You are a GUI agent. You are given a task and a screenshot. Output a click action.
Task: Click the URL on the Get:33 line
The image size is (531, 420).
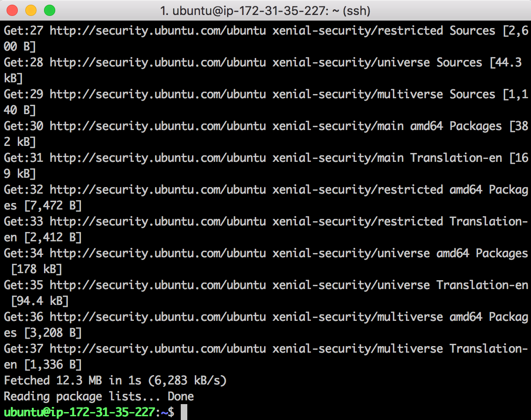pos(158,222)
